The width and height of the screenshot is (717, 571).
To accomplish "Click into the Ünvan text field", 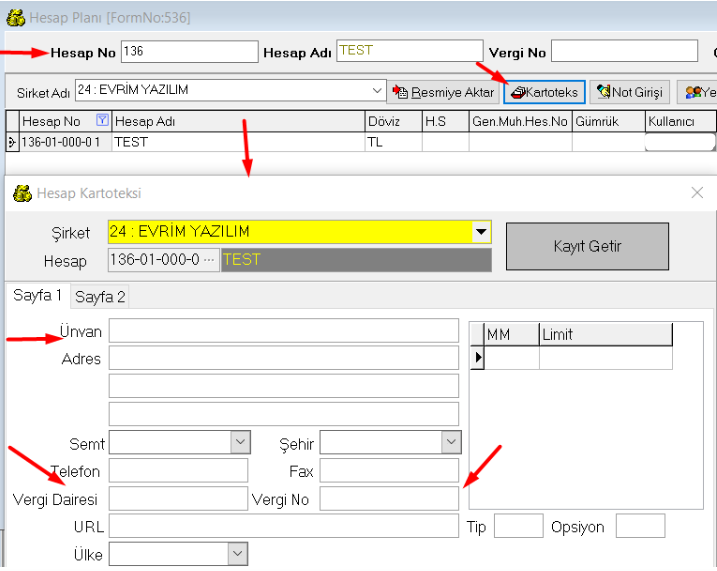I will pyautogui.click(x=283, y=331).
